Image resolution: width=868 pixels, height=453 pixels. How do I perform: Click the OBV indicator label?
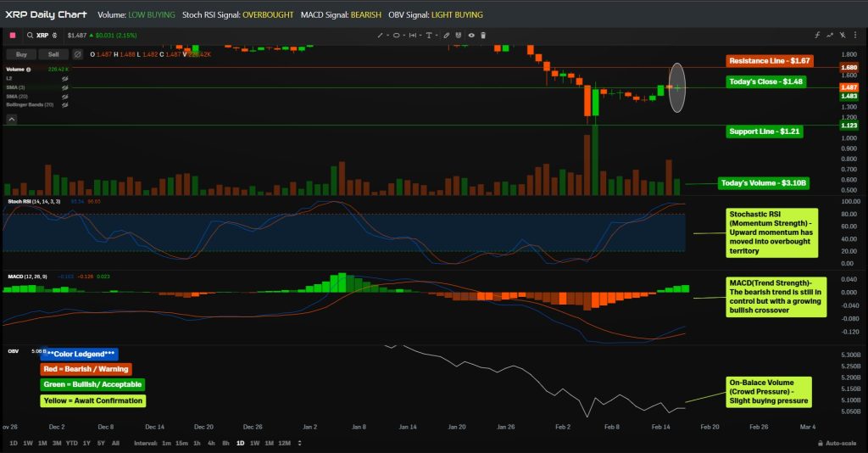(x=14, y=351)
